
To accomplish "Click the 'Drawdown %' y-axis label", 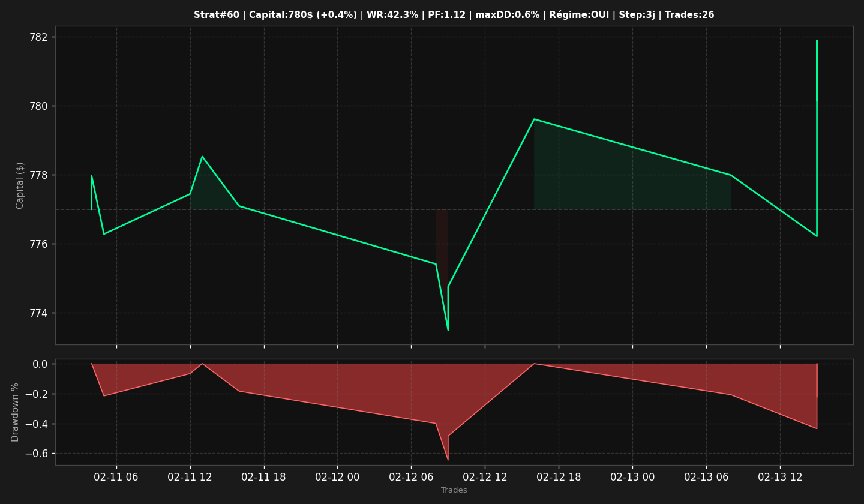I will click(16, 412).
